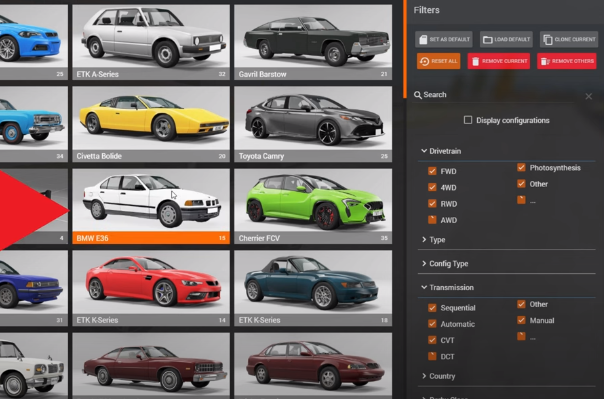This screenshot has width=604, height=399.
Task: Click the Load Default button
Action: tap(506, 39)
